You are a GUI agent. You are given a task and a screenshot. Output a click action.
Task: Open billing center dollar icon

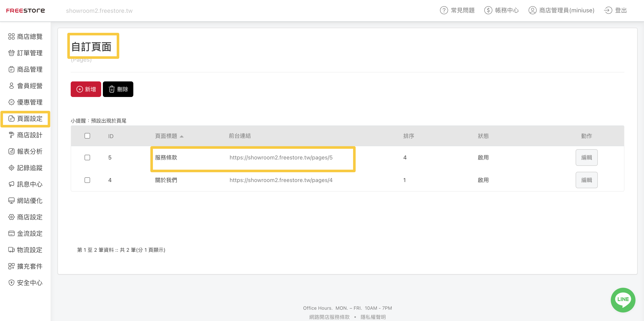[488, 10]
